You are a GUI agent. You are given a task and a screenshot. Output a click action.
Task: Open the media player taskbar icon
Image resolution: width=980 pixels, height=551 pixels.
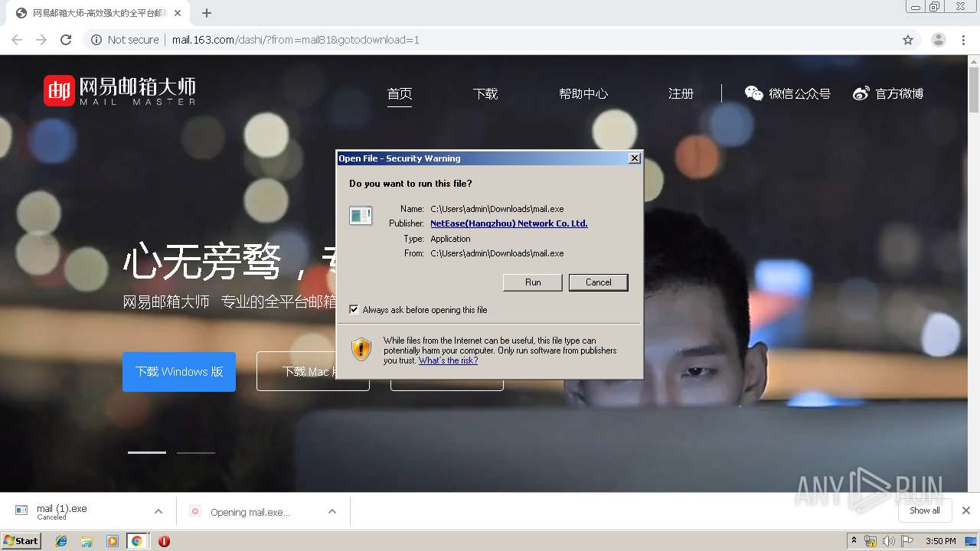112,541
